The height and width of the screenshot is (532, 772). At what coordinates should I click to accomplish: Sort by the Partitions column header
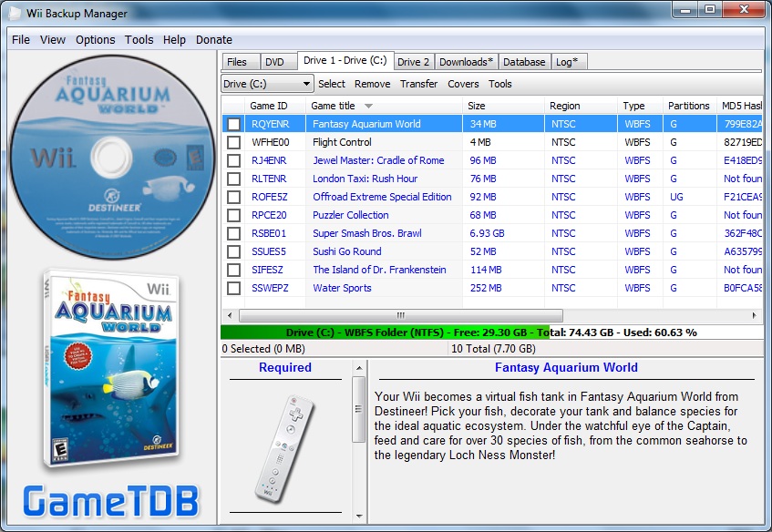689,106
